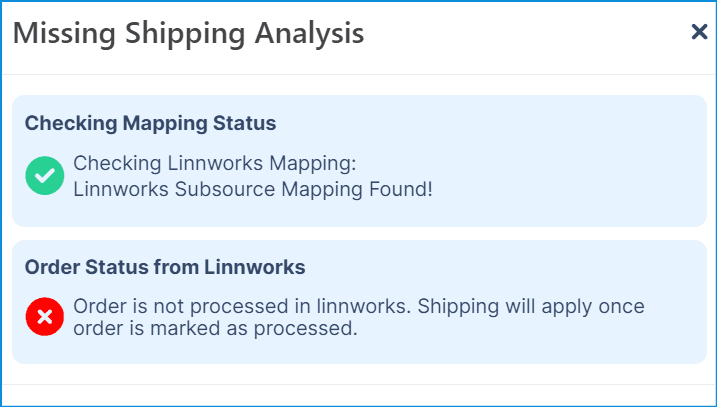Click the Linnworks Subsource Mapping Found message

(x=253, y=189)
